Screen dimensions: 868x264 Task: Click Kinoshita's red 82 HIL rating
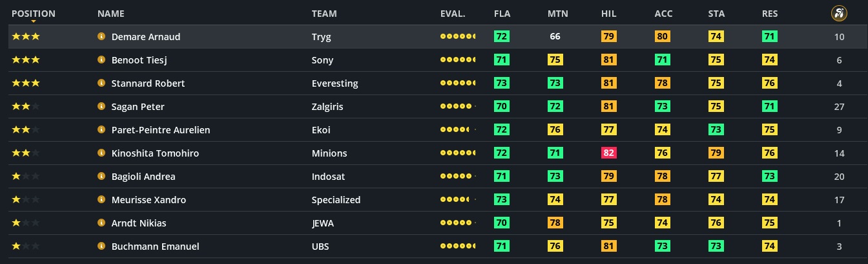pyautogui.click(x=608, y=153)
